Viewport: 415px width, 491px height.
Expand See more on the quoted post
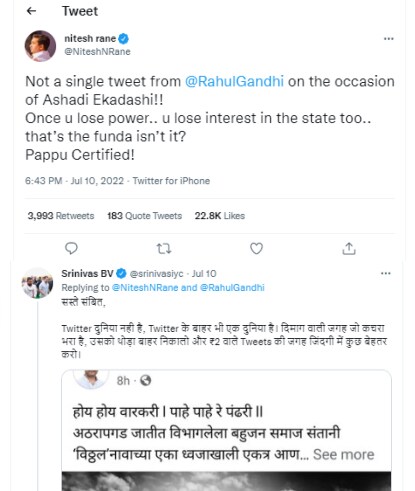344,454
